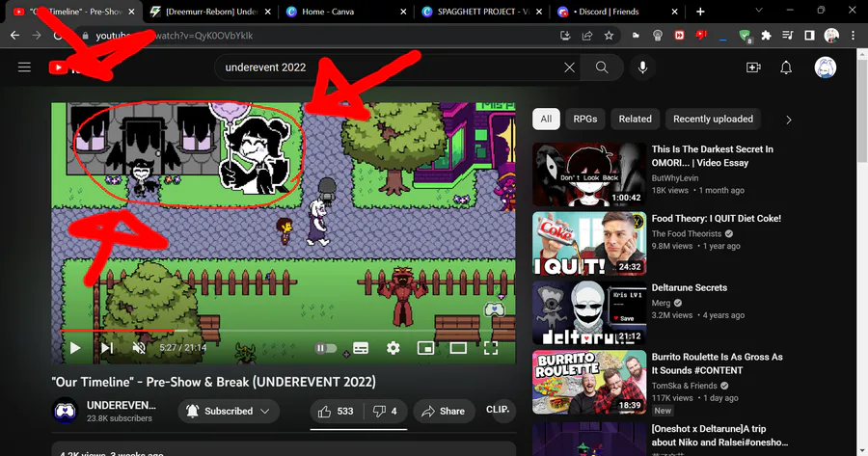Skip to the next video

(107, 347)
